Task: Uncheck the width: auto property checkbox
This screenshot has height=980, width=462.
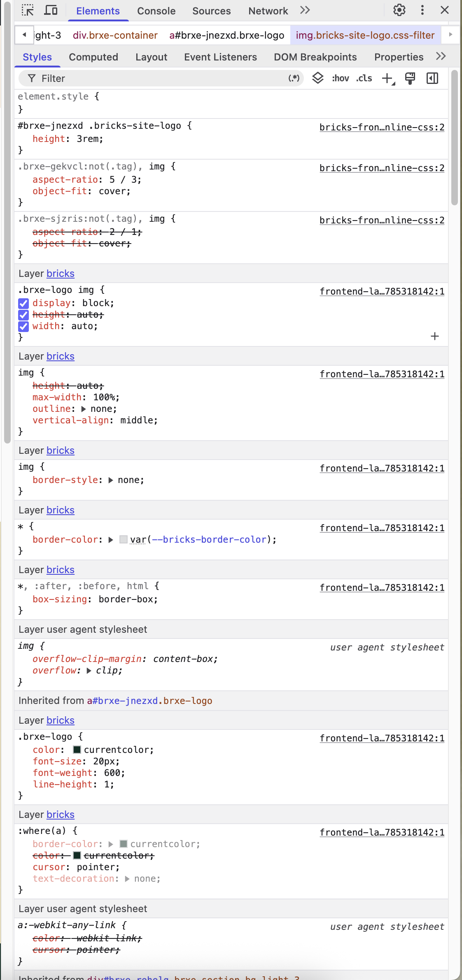Action: 23,327
